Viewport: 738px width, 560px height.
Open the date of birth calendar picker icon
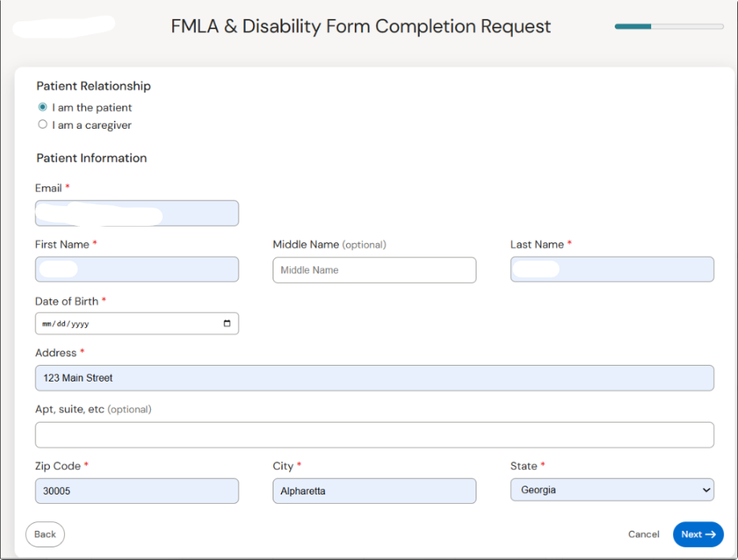[228, 324]
